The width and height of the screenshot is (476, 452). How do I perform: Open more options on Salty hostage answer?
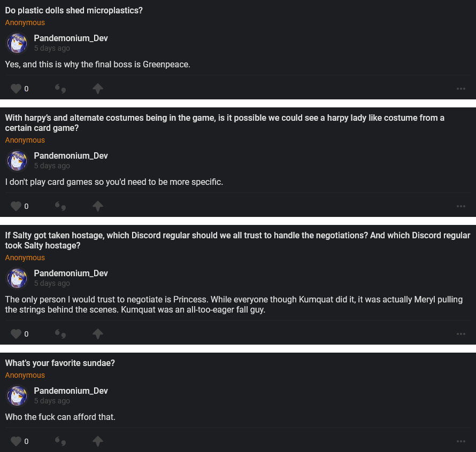pos(461,334)
